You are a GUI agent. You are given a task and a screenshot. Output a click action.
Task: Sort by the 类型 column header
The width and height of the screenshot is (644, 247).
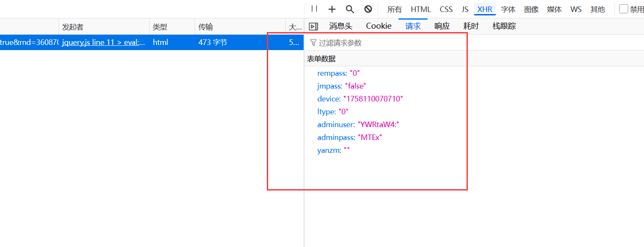click(172, 27)
